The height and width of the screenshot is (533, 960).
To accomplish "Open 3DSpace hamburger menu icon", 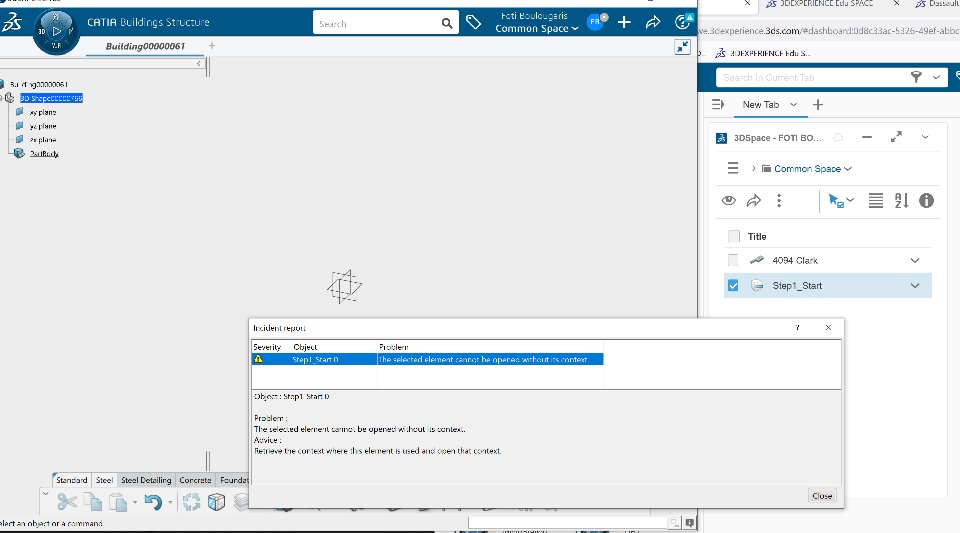I will [733, 168].
